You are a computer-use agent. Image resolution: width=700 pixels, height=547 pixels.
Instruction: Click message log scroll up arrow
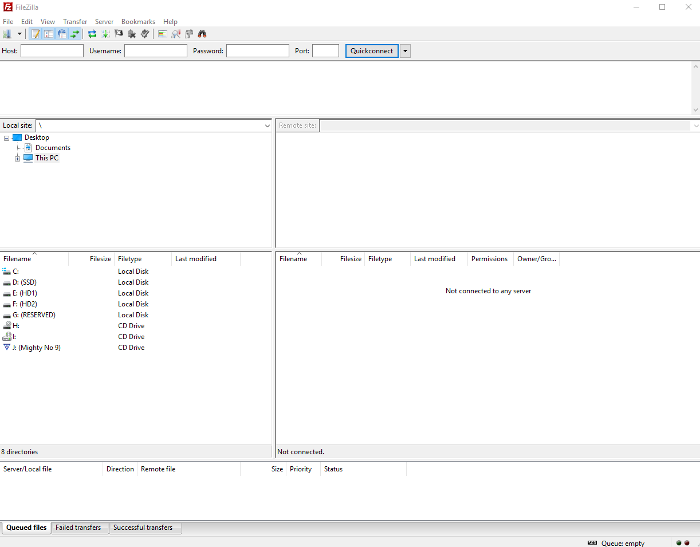(696, 67)
